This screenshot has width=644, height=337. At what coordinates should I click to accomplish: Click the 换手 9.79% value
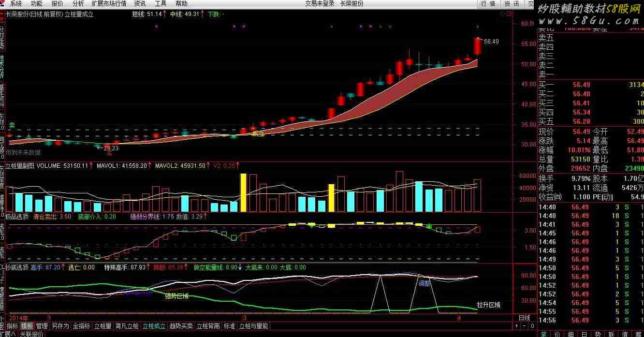(580, 178)
